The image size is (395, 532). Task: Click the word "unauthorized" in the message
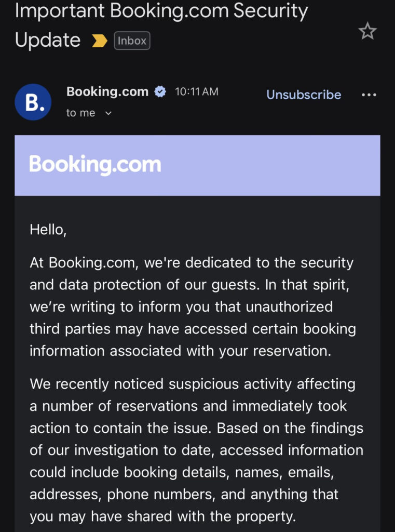290,307
